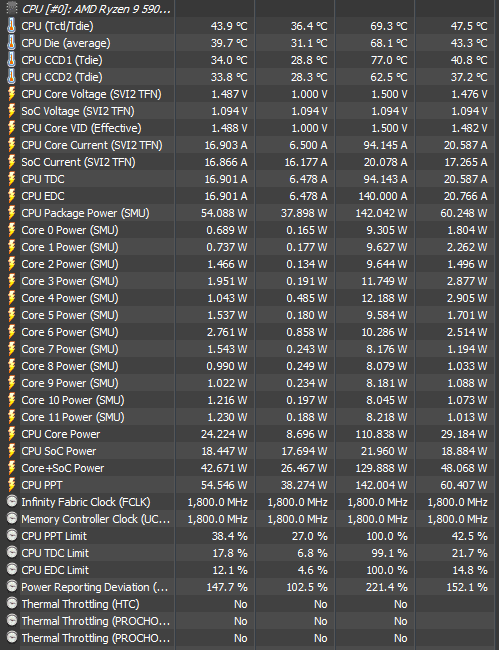Click the 17.694 W minimum SoC Power value
Image resolution: width=499 pixels, height=650 pixels.
click(305, 451)
